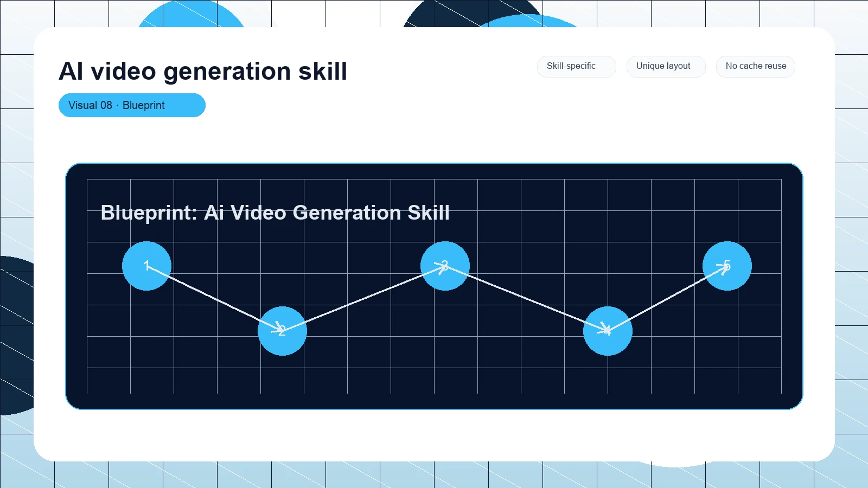Select blueprint node 2

click(x=282, y=331)
